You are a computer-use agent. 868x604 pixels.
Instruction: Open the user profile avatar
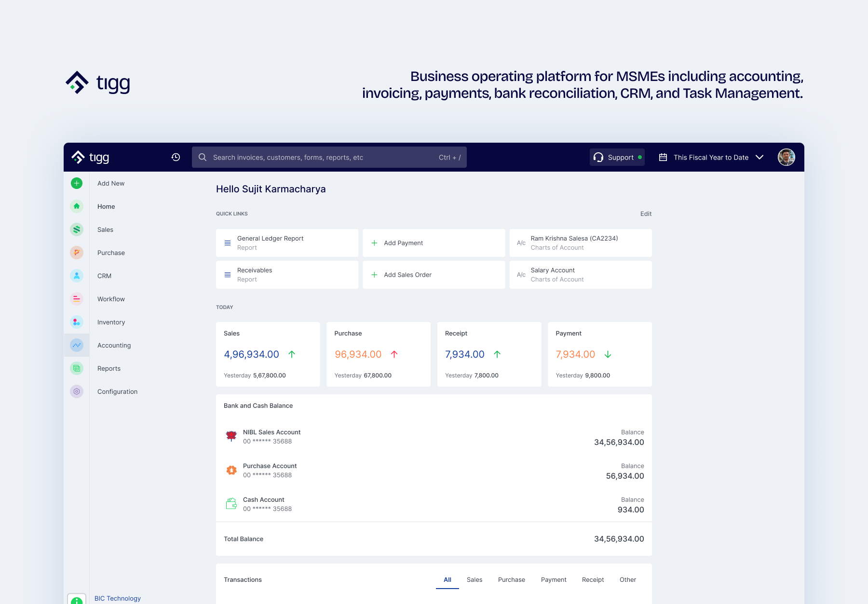tap(787, 157)
